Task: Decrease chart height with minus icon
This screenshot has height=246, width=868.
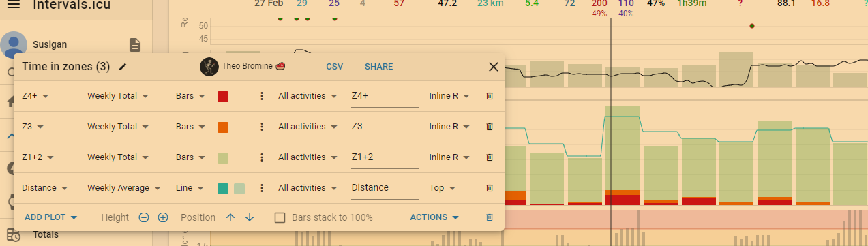Action: tap(143, 217)
